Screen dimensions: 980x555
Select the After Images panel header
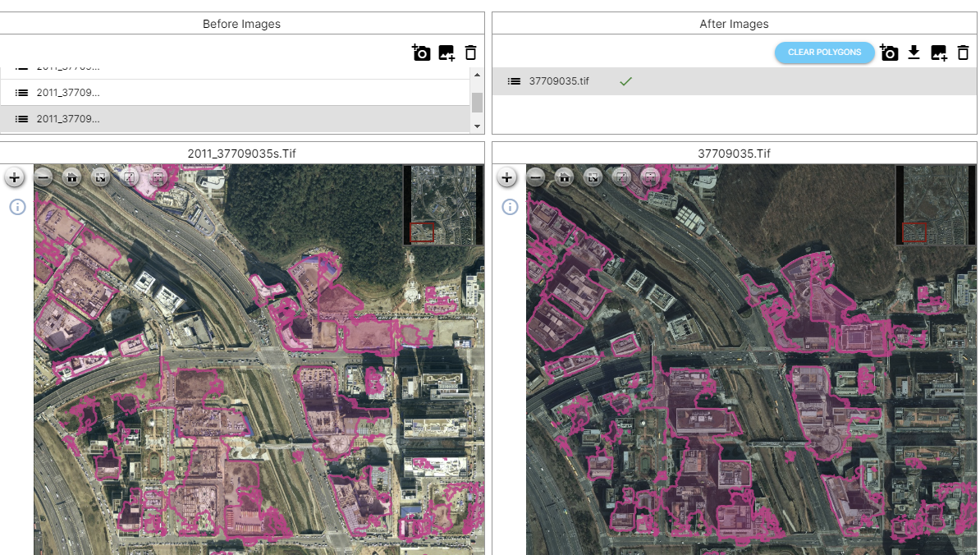click(734, 24)
